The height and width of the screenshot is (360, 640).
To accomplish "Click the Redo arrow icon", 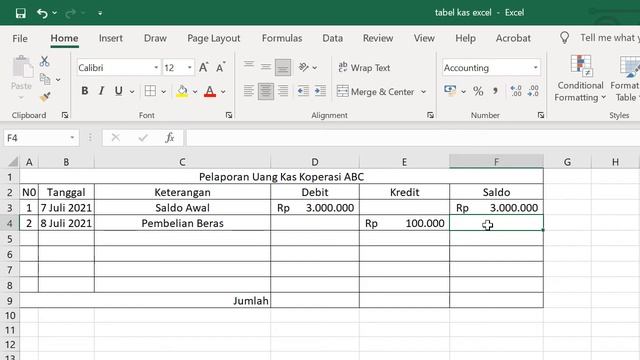I will 71,13.
